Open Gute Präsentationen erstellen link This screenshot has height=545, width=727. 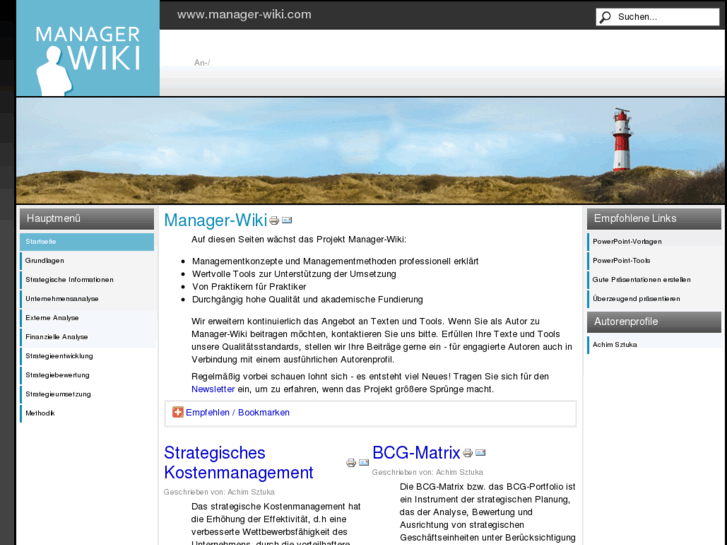(x=654, y=280)
